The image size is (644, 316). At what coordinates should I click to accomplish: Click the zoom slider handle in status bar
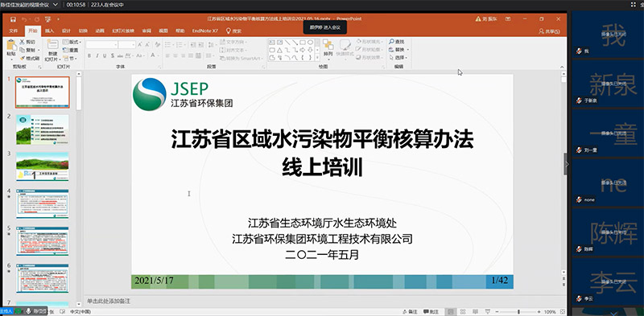[x=518, y=312]
